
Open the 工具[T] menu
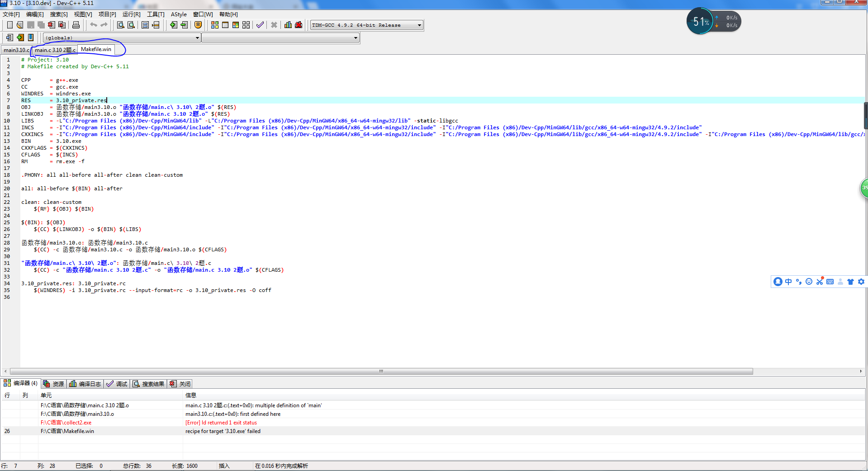(x=156, y=14)
